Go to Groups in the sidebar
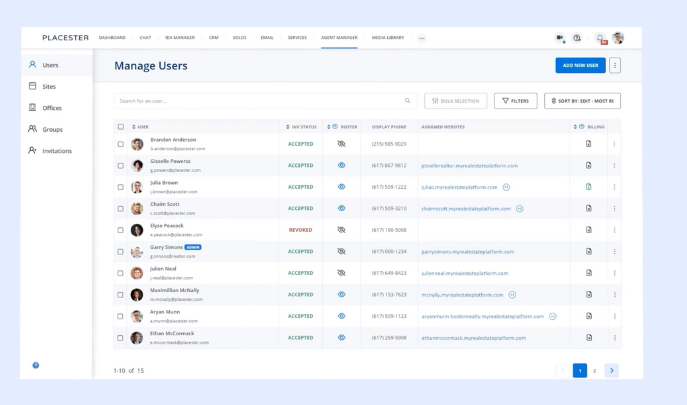The height and width of the screenshot is (405, 687). (x=51, y=129)
